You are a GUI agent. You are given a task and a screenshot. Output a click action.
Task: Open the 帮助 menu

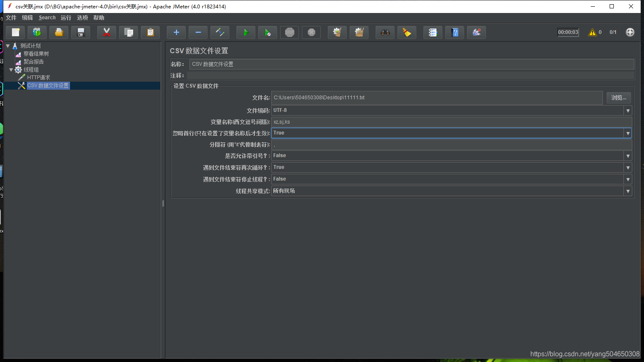[99, 18]
